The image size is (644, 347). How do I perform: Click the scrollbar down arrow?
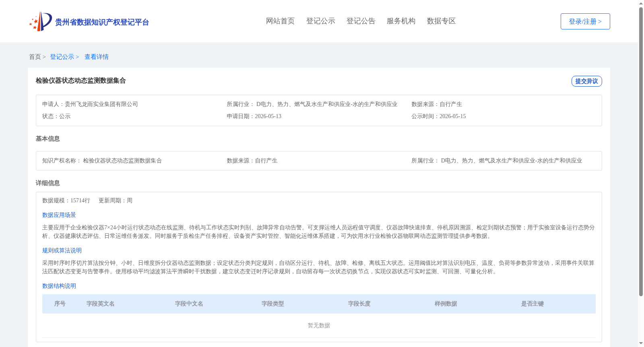[641, 344]
